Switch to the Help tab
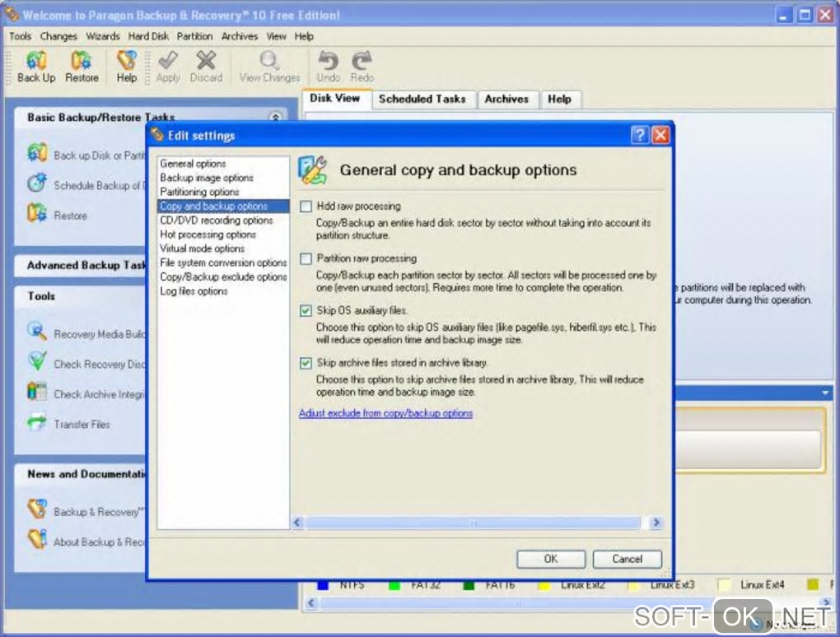 pos(559,99)
